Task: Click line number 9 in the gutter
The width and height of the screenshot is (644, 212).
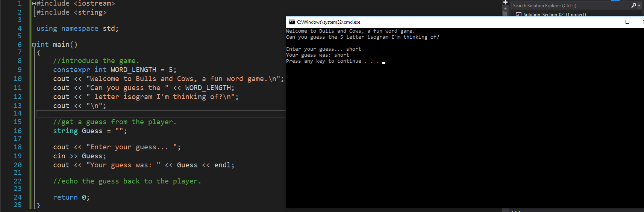Action: (20, 70)
